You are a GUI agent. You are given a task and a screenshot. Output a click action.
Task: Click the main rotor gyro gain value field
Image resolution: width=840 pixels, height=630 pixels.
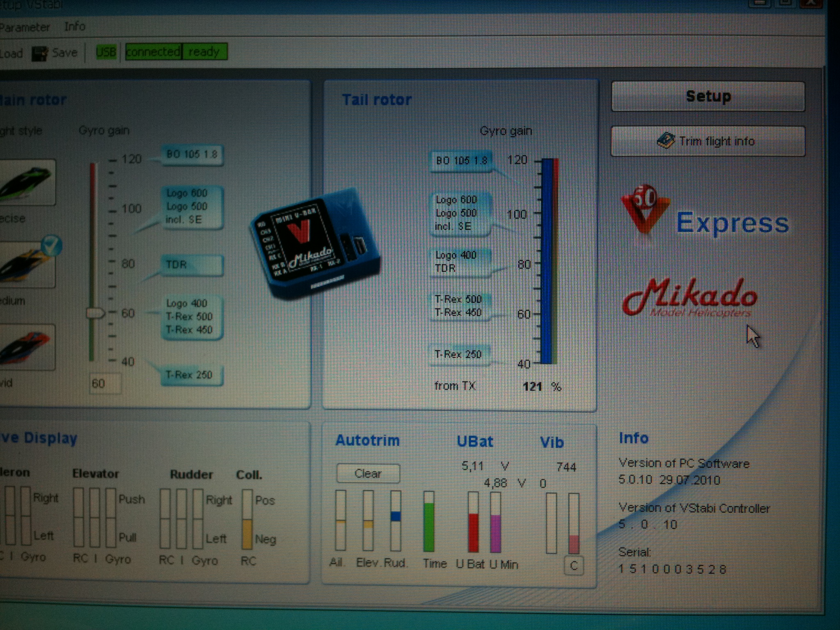[x=105, y=383]
